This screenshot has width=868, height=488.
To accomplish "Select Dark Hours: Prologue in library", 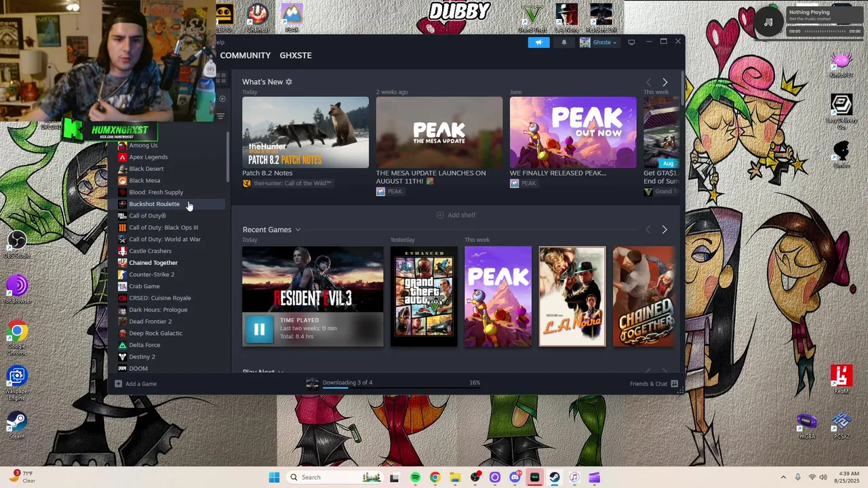I will click(x=158, y=310).
